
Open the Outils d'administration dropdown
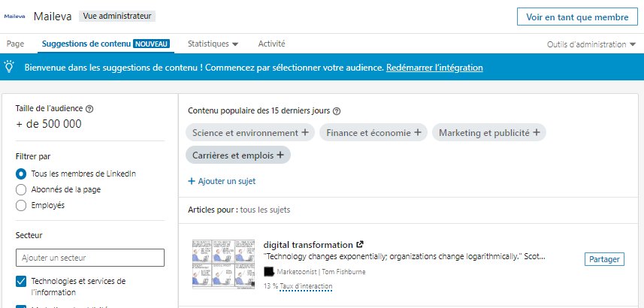click(x=591, y=44)
